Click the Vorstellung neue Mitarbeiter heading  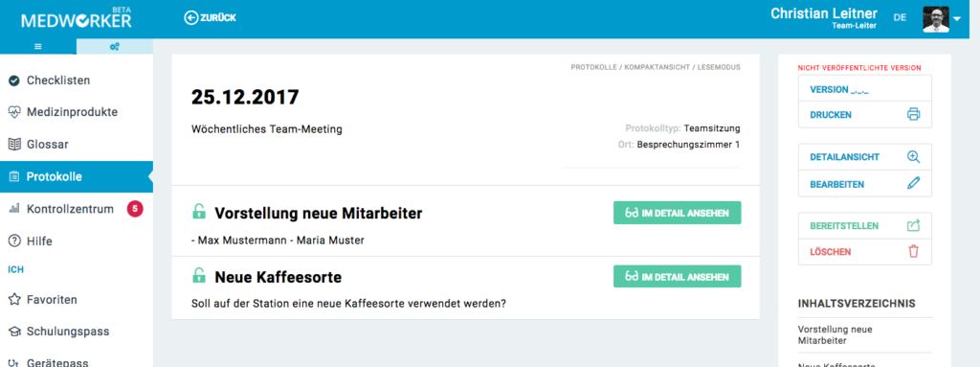coord(318,213)
